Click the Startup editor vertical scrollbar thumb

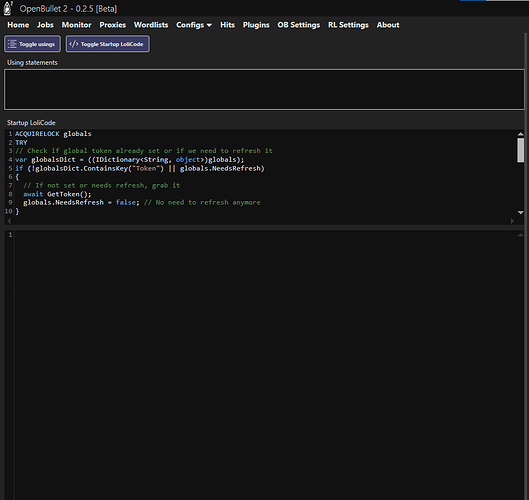pyautogui.click(x=521, y=150)
